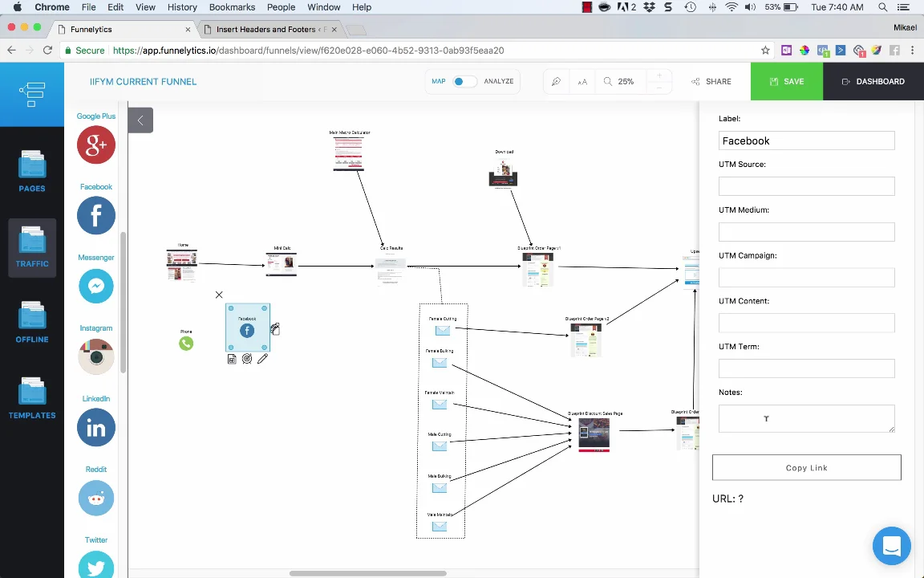924x578 pixels.
Task: Click the UTM Campaign input field
Action: [x=806, y=277]
